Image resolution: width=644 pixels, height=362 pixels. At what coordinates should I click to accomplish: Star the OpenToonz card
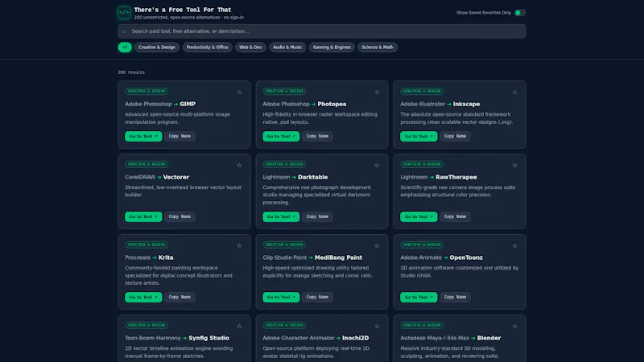(514, 246)
